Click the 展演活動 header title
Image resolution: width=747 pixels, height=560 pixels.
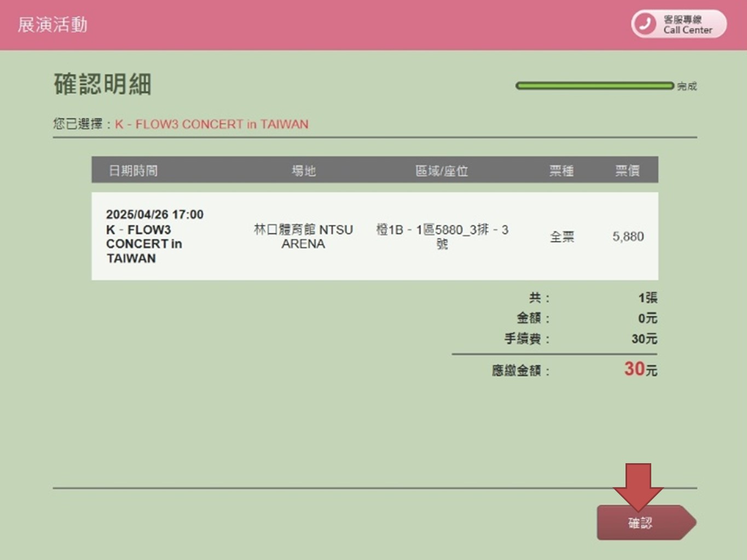[x=53, y=25]
